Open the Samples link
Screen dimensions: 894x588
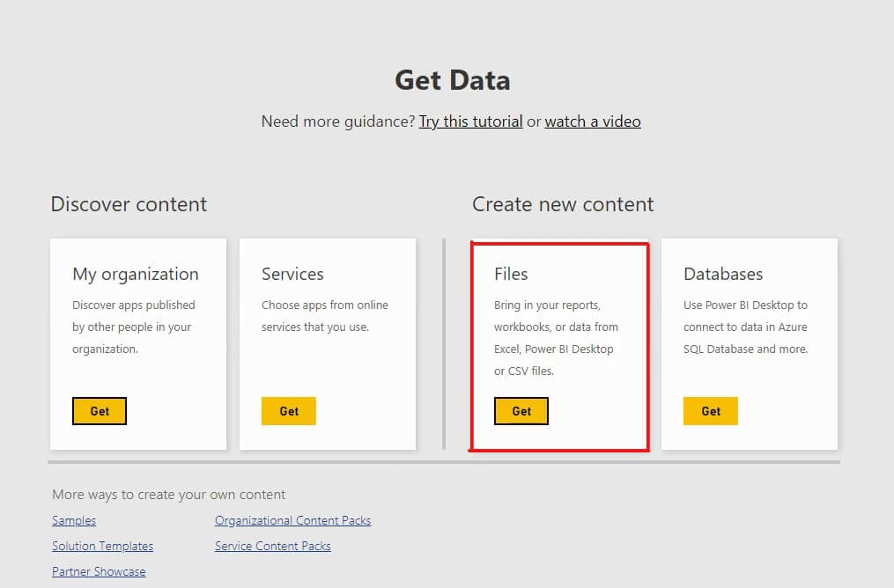tap(74, 520)
